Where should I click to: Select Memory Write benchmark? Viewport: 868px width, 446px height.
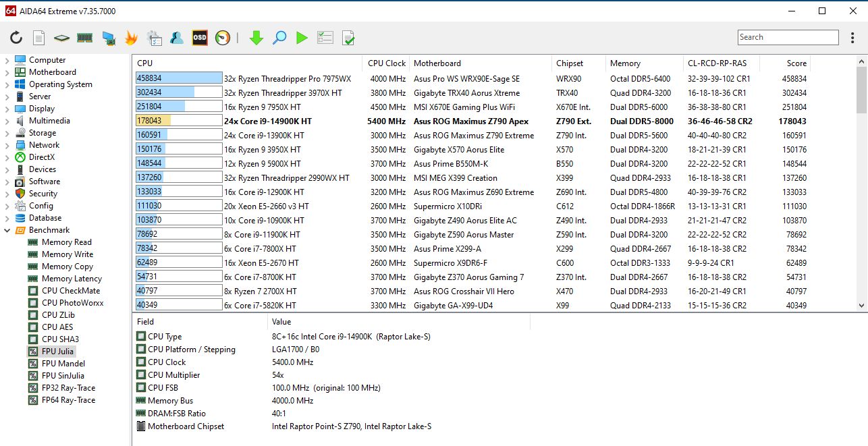pyautogui.click(x=67, y=254)
